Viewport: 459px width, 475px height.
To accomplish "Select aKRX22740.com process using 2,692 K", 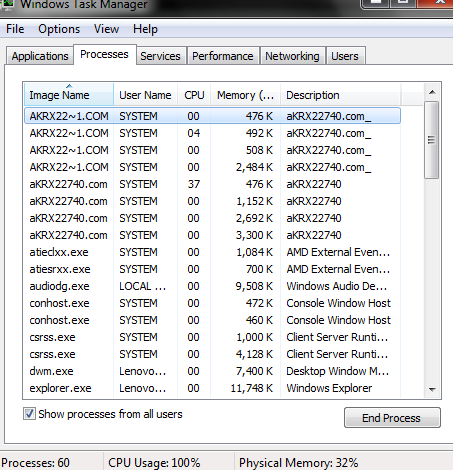I will pyautogui.click(x=212, y=218).
